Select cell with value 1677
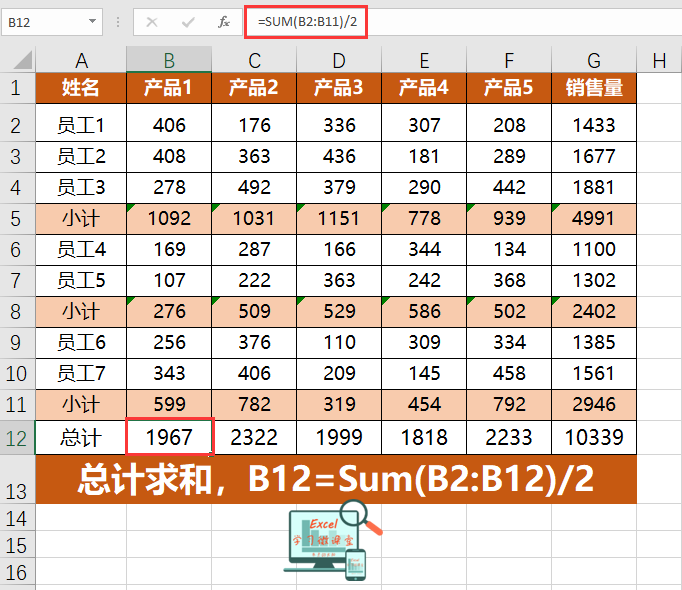This screenshot has height=590, width=682. (594, 157)
